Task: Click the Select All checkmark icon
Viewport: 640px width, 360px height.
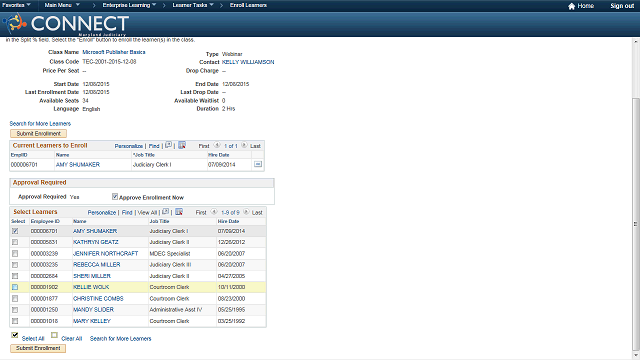Action: coord(15,335)
